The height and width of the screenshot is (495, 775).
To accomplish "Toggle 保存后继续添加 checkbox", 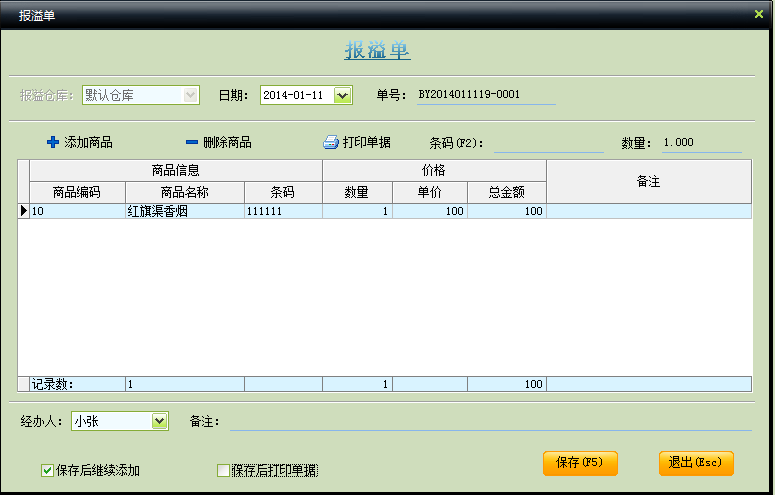I will point(47,470).
